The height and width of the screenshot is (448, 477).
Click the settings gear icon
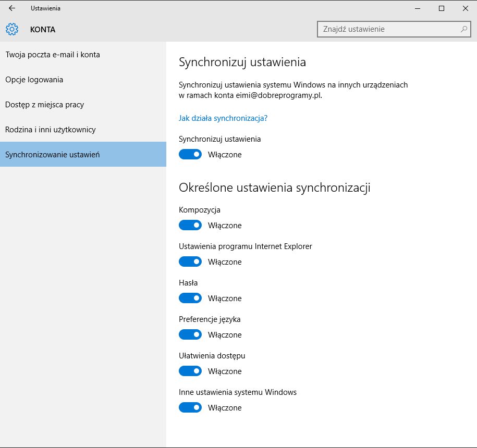[x=12, y=30]
